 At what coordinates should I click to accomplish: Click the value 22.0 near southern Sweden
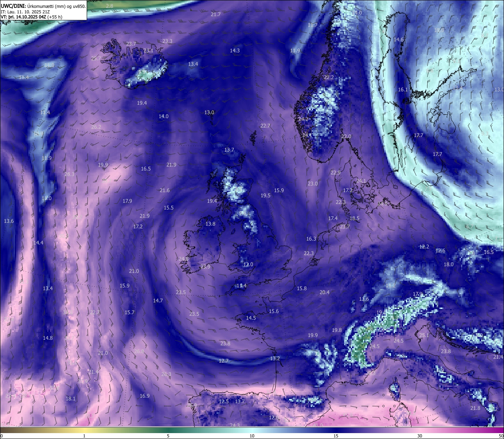click(x=346, y=137)
